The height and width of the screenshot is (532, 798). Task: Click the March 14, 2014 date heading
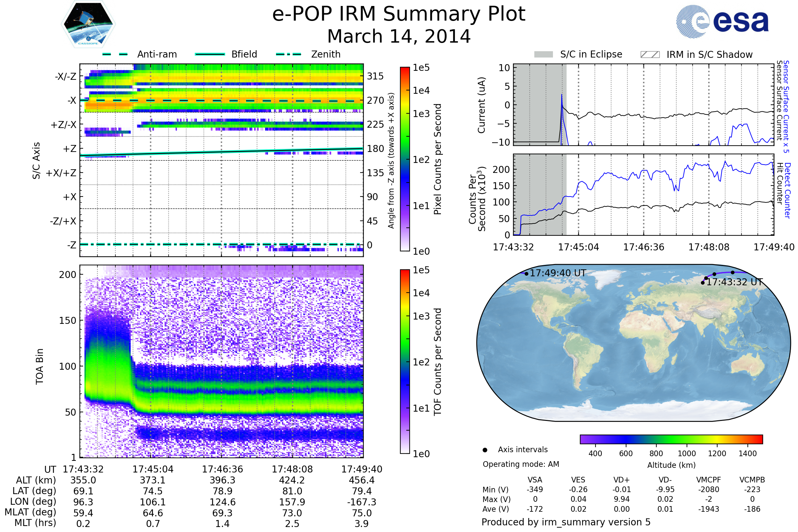click(399, 36)
